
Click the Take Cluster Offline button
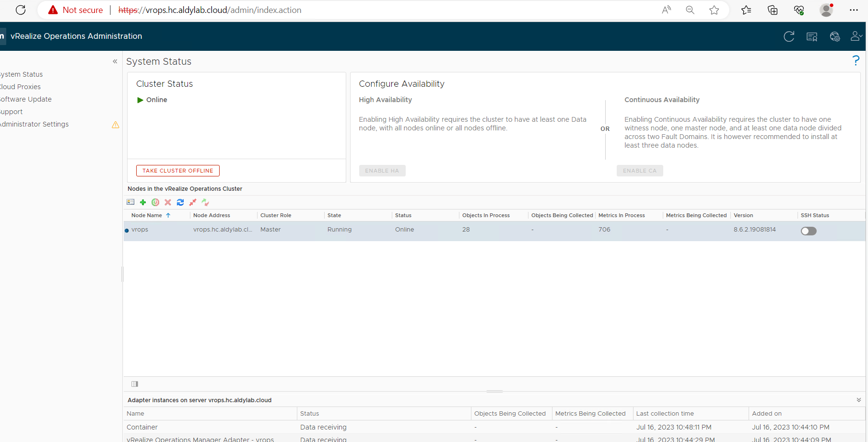coord(177,171)
